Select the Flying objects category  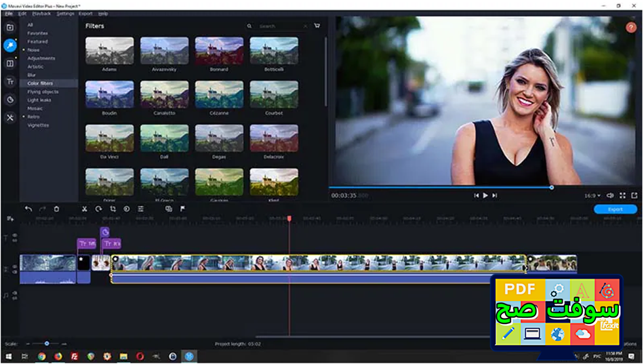pos(43,92)
